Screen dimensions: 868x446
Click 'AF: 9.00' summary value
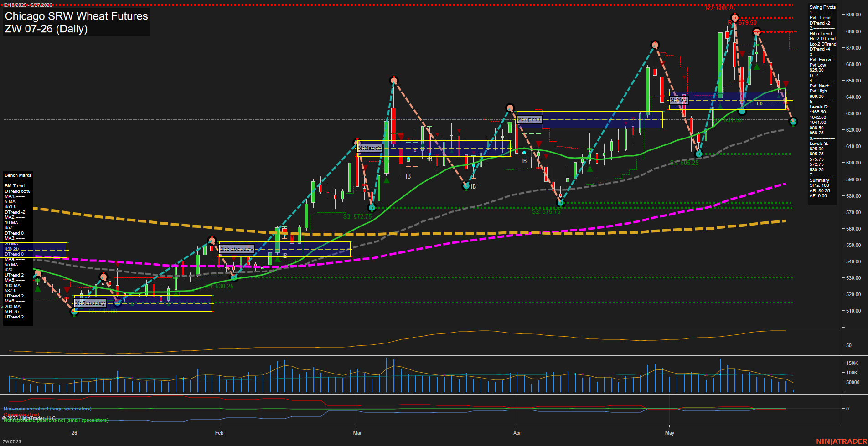point(818,196)
